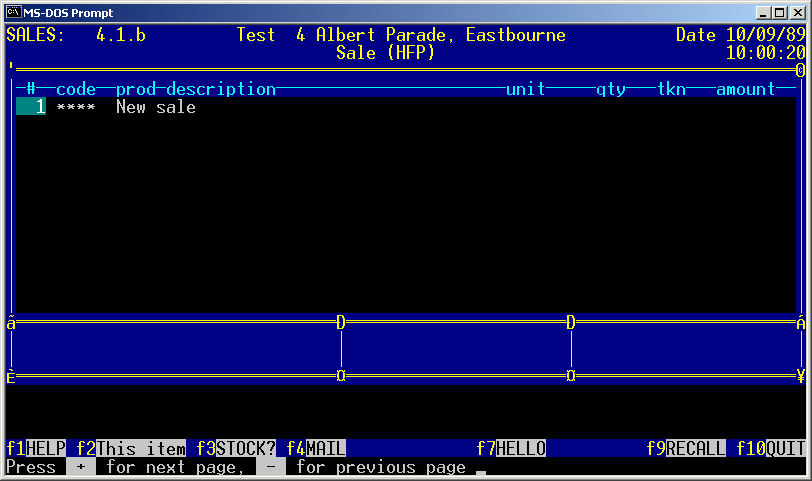The image size is (812, 481).
Task: Click the 'New sale' description entry
Action: point(156,107)
